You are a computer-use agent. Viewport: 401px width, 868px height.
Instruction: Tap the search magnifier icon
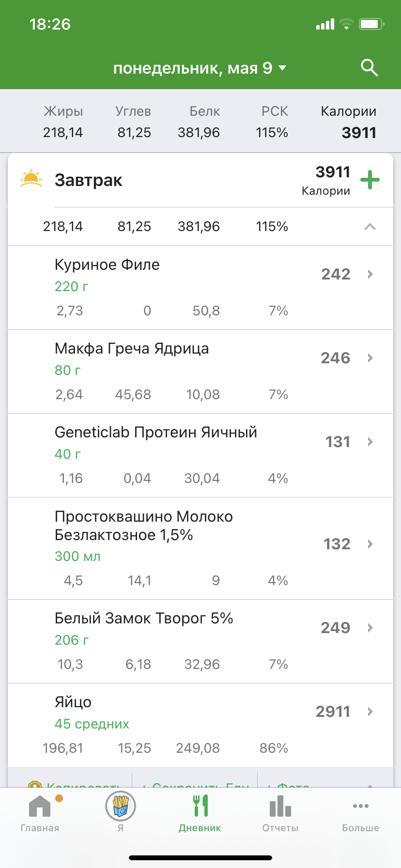coord(370,68)
